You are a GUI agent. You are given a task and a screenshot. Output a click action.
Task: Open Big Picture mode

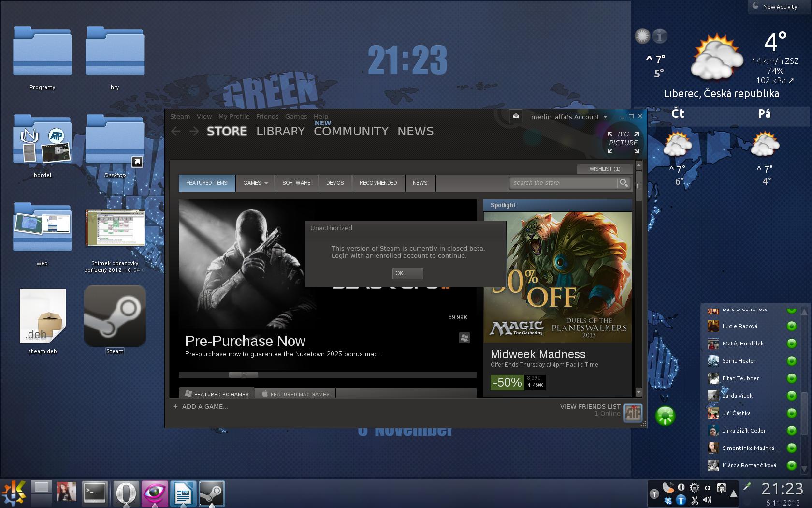[x=623, y=142]
